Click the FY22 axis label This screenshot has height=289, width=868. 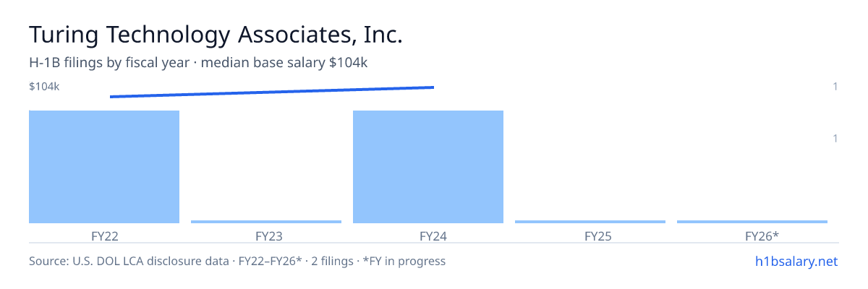tap(104, 236)
